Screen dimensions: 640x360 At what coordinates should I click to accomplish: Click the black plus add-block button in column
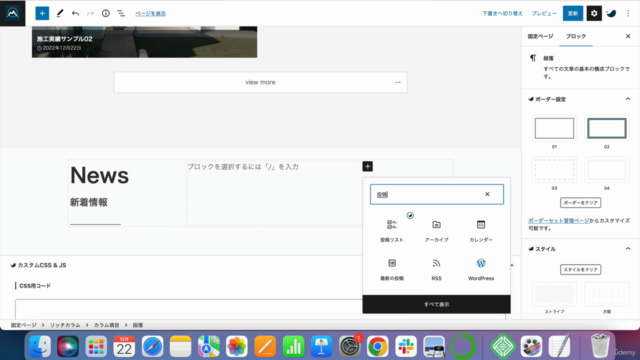click(x=367, y=167)
